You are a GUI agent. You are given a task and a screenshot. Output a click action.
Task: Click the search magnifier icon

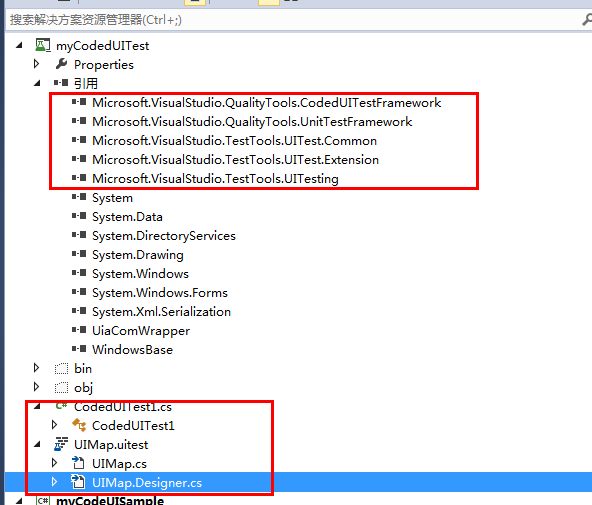pyautogui.click(x=587, y=20)
